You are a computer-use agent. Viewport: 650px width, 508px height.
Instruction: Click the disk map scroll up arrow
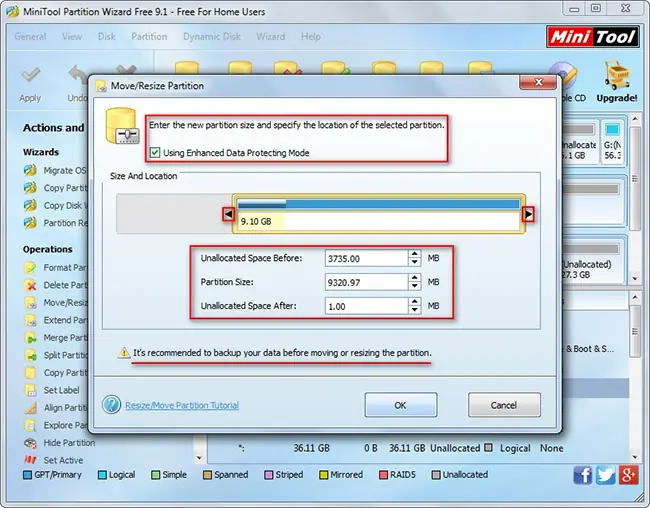[635, 119]
